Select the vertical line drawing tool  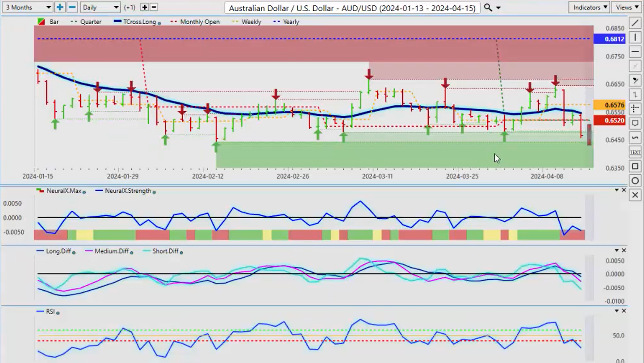click(635, 38)
